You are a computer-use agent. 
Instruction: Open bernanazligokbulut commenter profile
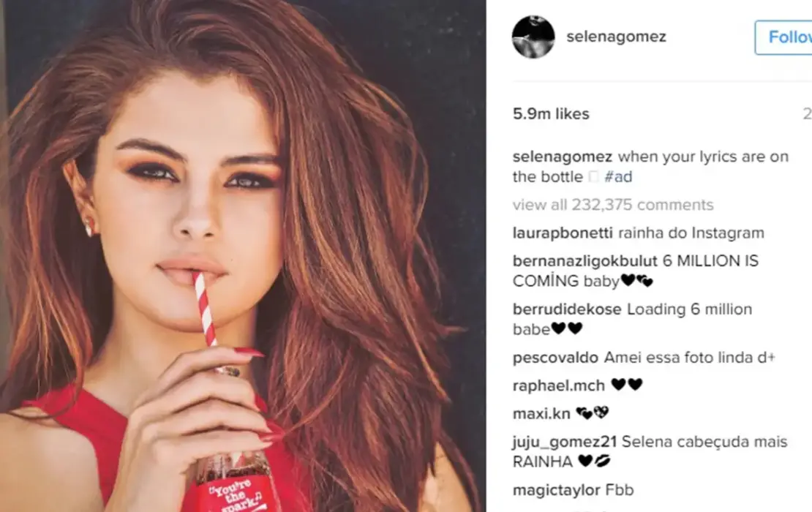(x=584, y=260)
